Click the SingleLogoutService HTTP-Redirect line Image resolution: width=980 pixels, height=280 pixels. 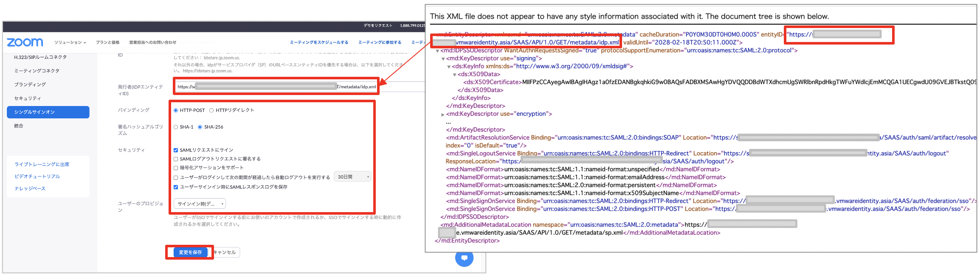click(x=697, y=154)
